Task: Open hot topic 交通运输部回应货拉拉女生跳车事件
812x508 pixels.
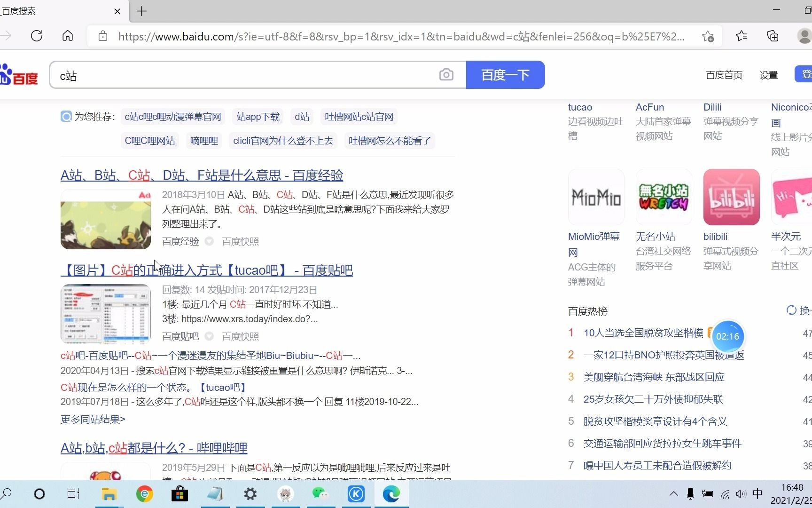Action: 663,444
